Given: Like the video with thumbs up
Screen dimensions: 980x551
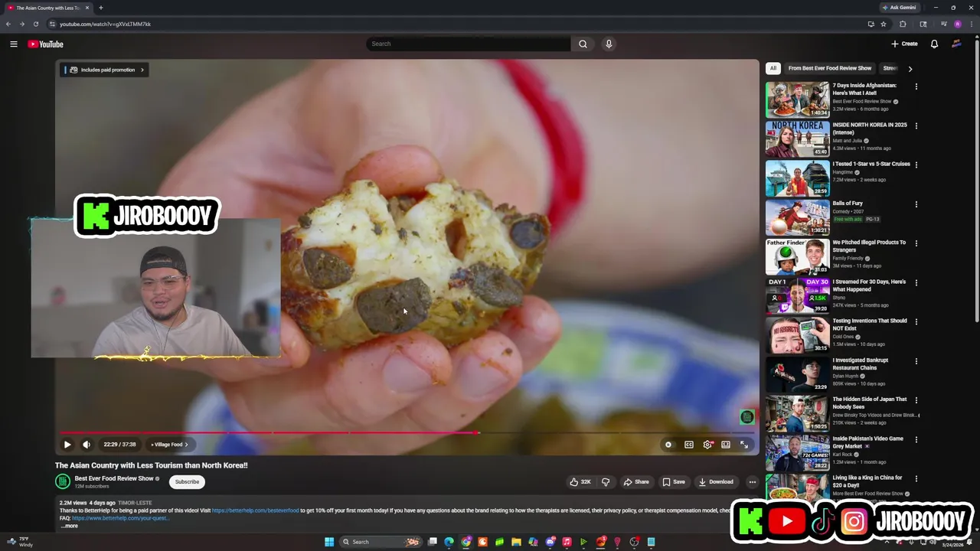Looking at the screenshot, I should tap(580, 482).
